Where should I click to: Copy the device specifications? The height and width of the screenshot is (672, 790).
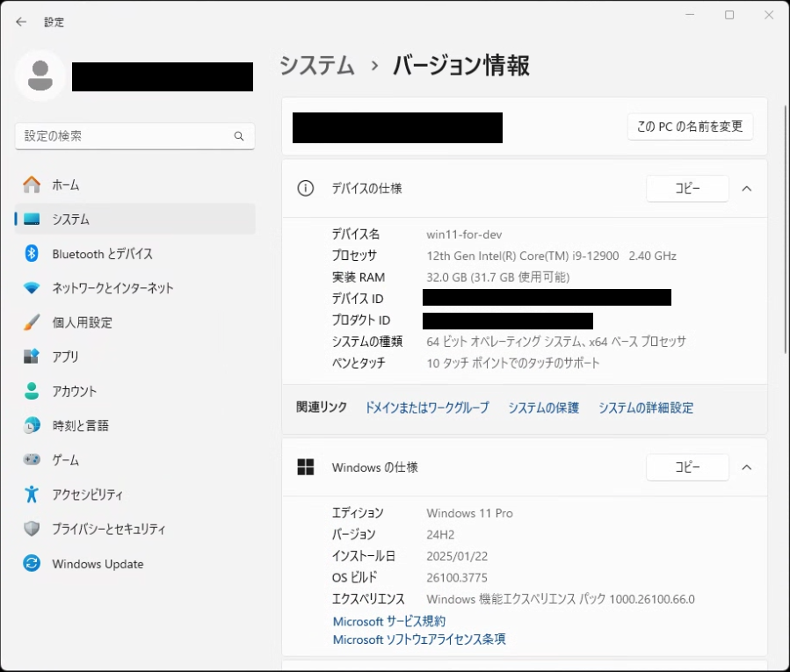(687, 188)
